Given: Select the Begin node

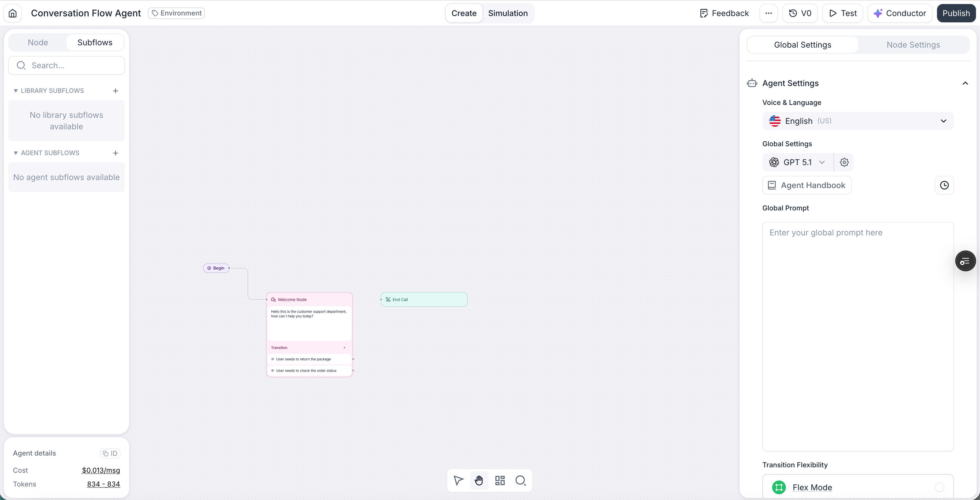Looking at the screenshot, I should [x=216, y=268].
